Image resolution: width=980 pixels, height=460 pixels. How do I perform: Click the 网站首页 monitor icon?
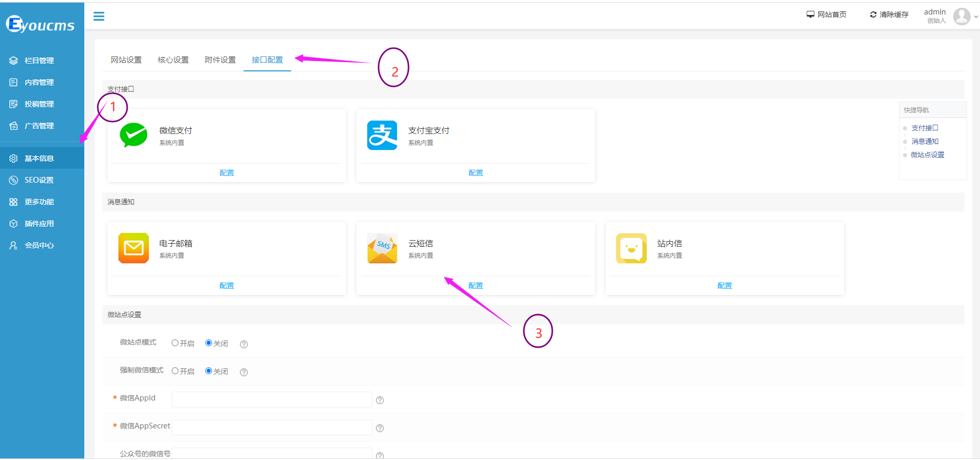[810, 14]
